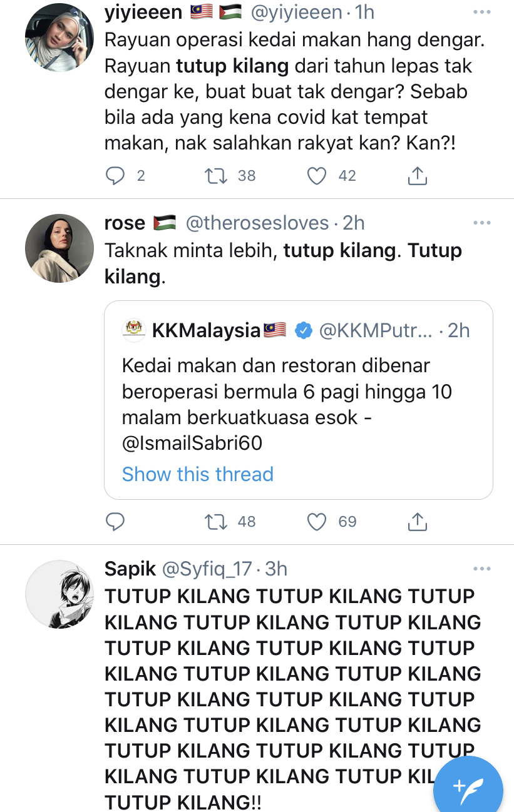The width and height of the screenshot is (514, 812).
Task: Share rose's tweet via share icon
Action: 417,520
